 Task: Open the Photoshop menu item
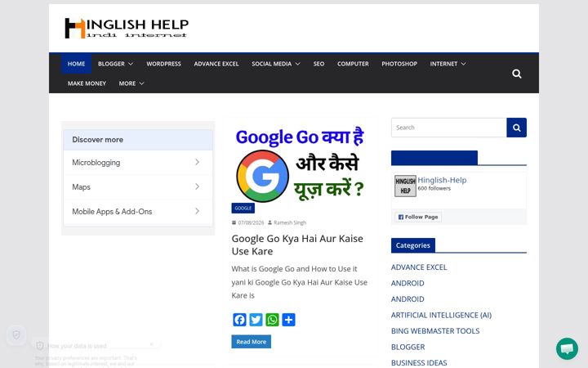(x=399, y=64)
